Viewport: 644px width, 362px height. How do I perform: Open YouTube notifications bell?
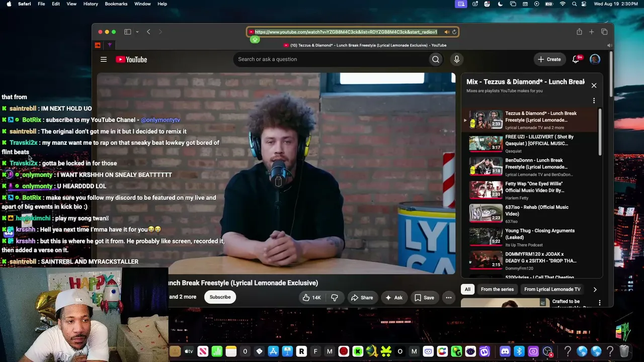(x=576, y=59)
